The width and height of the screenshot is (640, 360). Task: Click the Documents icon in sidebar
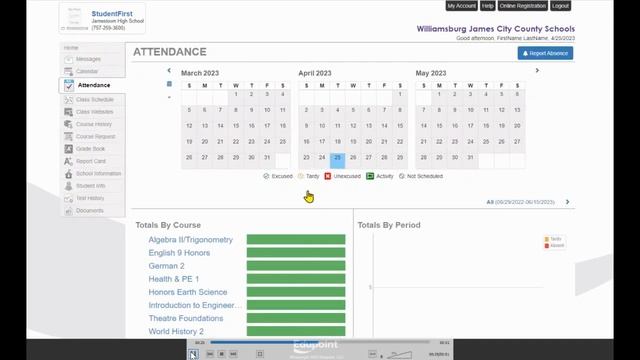coord(68,211)
